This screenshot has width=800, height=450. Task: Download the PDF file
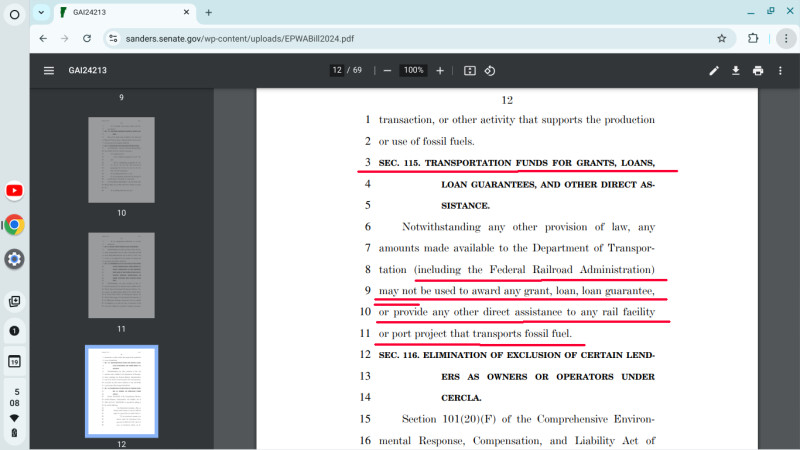tap(736, 71)
